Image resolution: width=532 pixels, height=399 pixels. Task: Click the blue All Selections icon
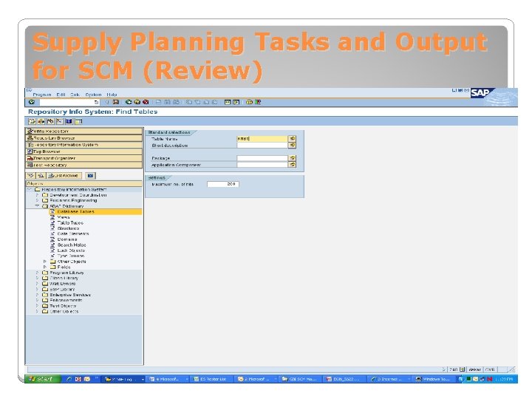[x=69, y=121]
